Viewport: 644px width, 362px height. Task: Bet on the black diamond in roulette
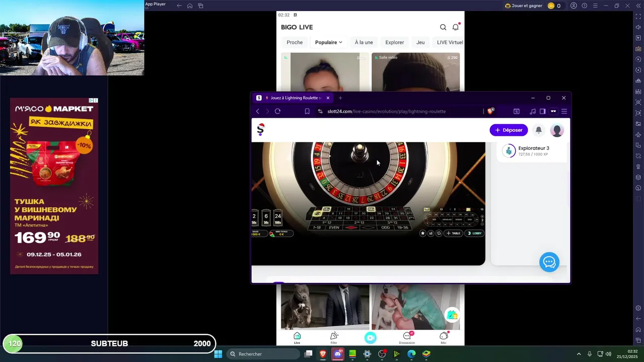368,228
